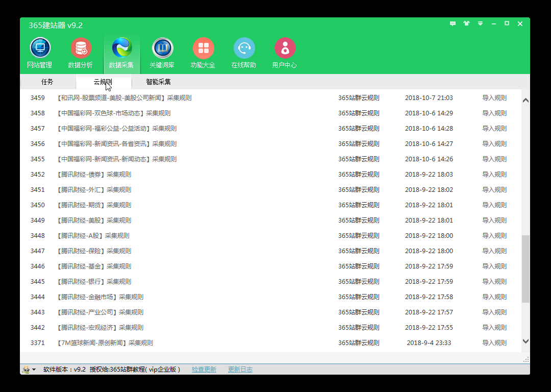Click the scrollbar up arrow

coord(525,101)
